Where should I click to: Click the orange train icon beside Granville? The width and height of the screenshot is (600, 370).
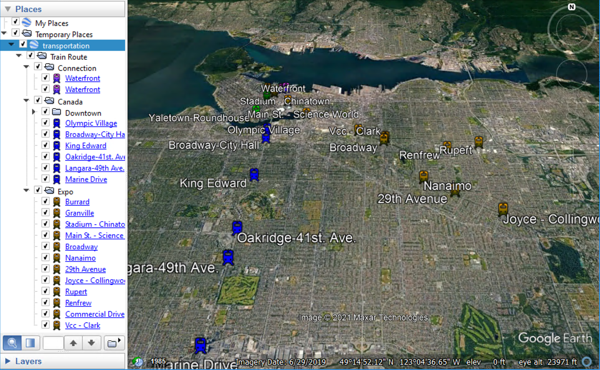pos(57,213)
